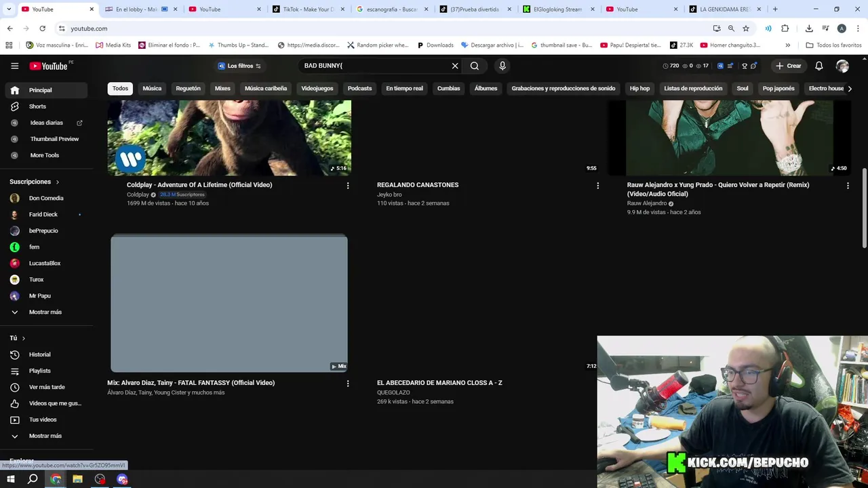The height and width of the screenshot is (488, 868).
Task: Open Farid Dieck subscription channel
Action: 45,214
